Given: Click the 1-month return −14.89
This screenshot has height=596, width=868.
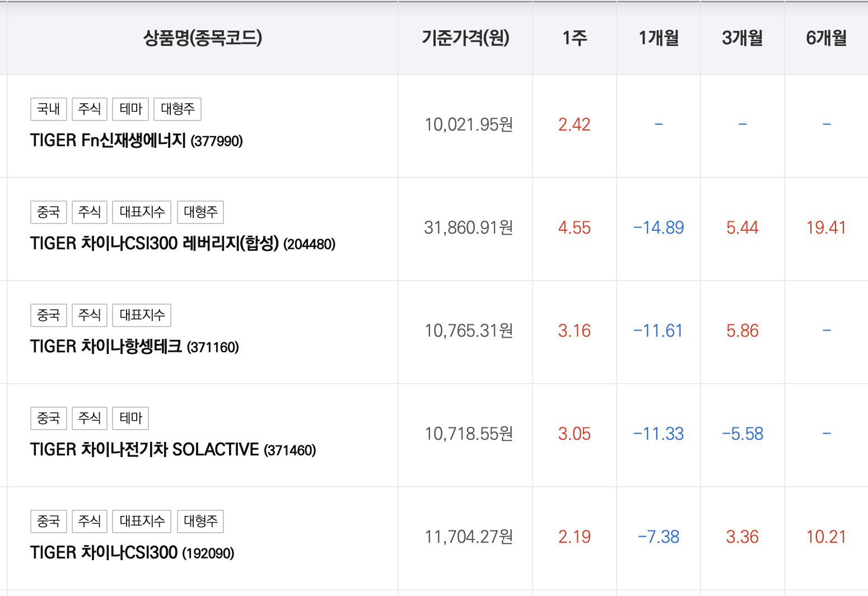Looking at the screenshot, I should coord(659,227).
